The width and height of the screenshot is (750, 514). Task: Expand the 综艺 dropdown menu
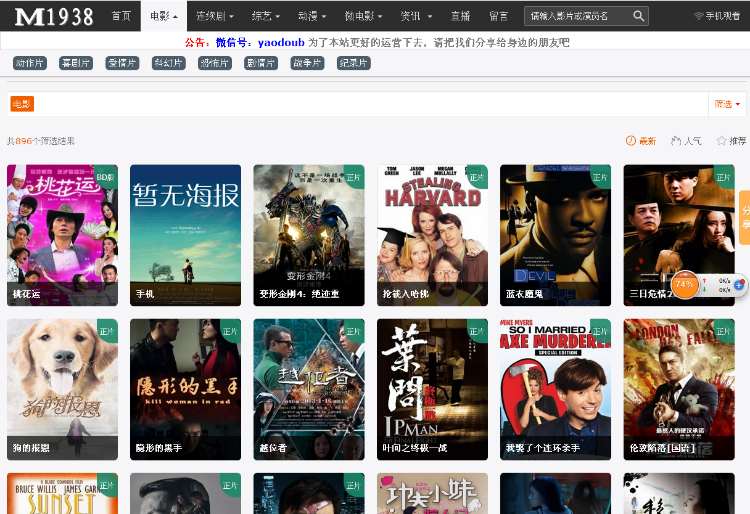tap(265, 16)
